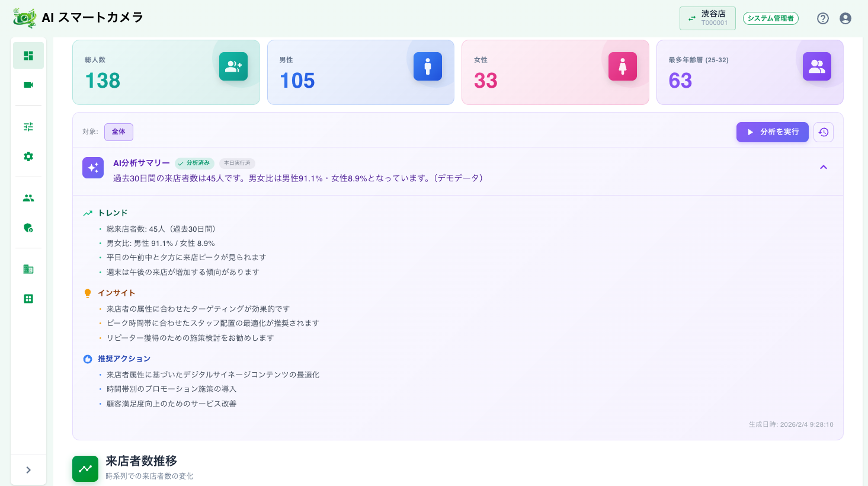Open the dashboard view from the sidebar
The width and height of the screenshot is (868, 486).
28,55
